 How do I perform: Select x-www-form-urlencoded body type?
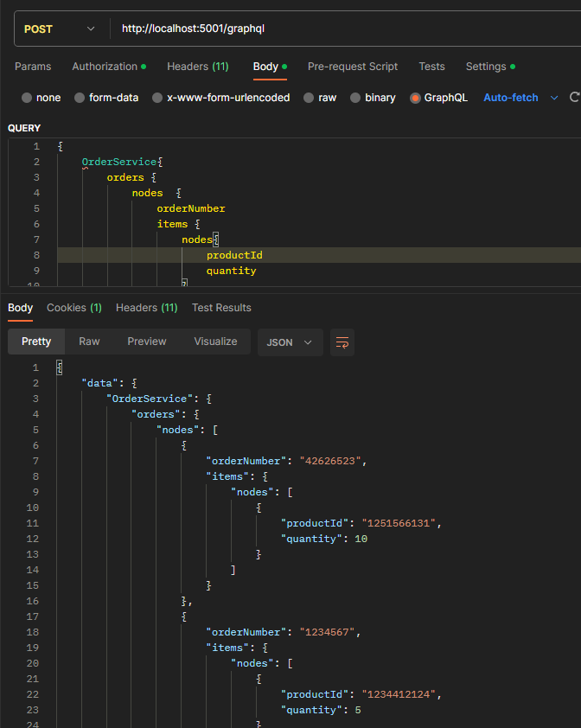click(157, 98)
